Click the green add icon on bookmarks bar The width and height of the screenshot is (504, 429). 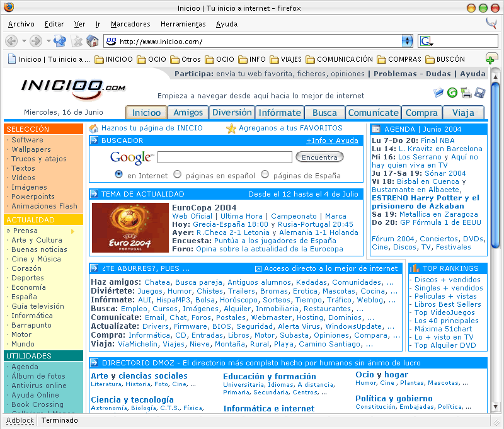pyautogui.click(x=491, y=58)
